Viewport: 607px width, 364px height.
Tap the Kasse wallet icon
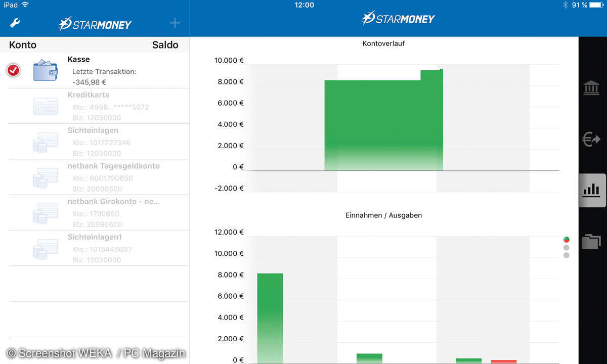[46, 70]
